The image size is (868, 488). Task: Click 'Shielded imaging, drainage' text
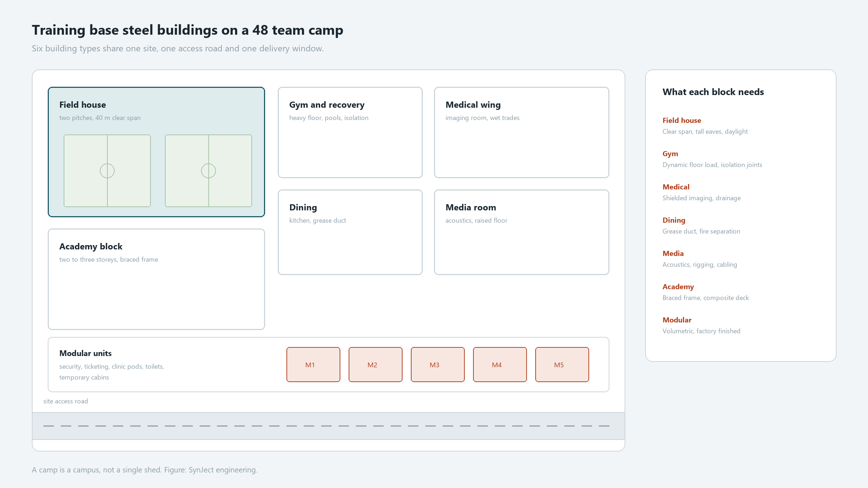pos(702,198)
